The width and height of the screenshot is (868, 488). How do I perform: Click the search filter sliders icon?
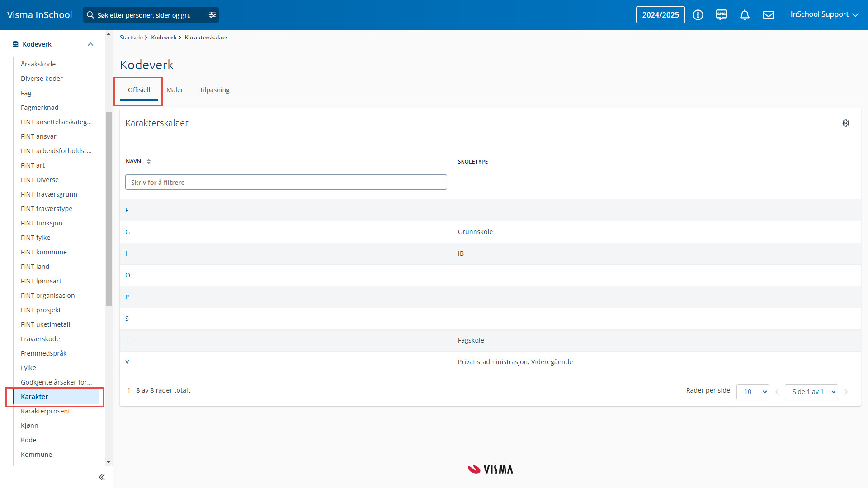pyautogui.click(x=212, y=15)
